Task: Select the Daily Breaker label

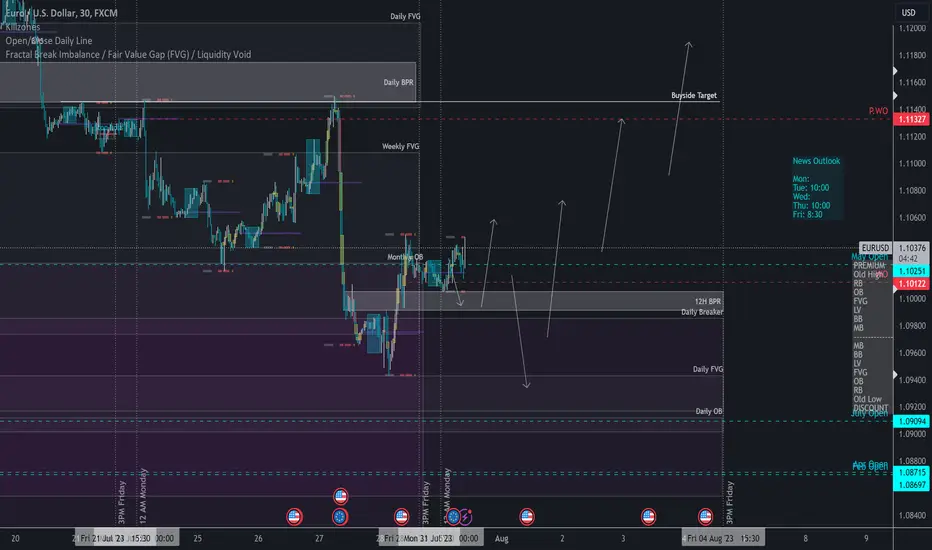Action: coord(702,312)
